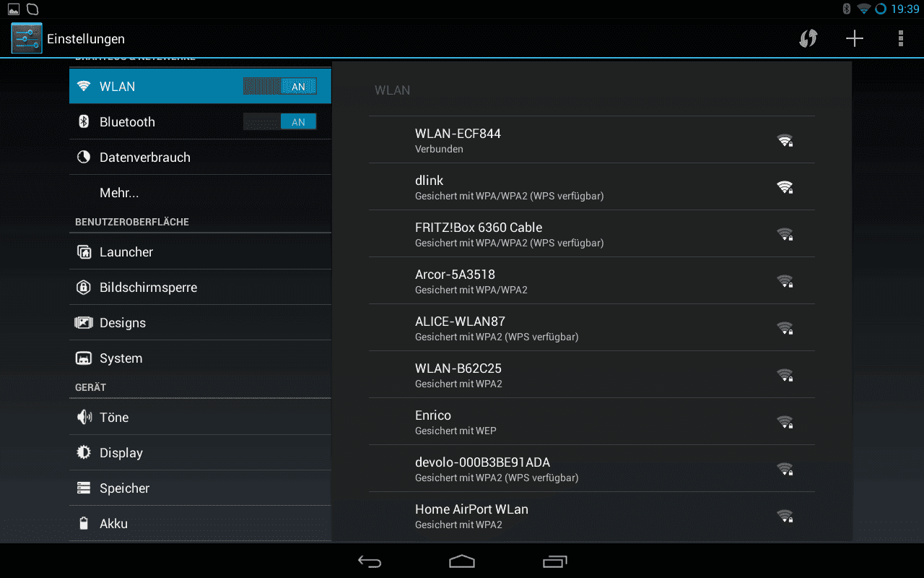924x578 pixels.
Task: Select connected network WLAN-ECF844
Action: pos(592,139)
